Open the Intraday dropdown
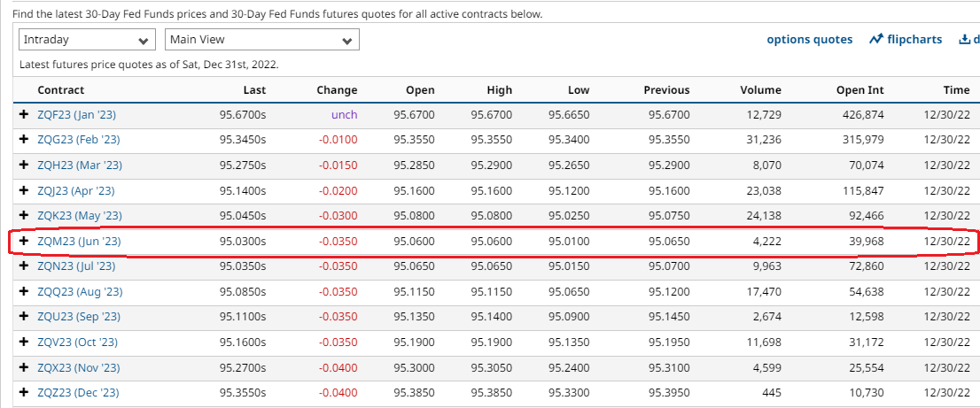The width and height of the screenshot is (980, 408). pyautogui.click(x=87, y=40)
